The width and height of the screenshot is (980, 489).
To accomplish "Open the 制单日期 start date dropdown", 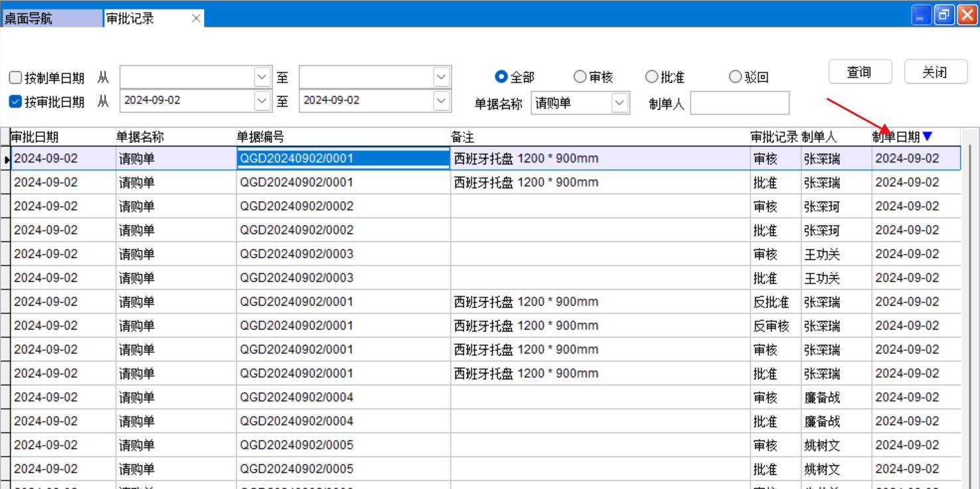I will 262,78.
